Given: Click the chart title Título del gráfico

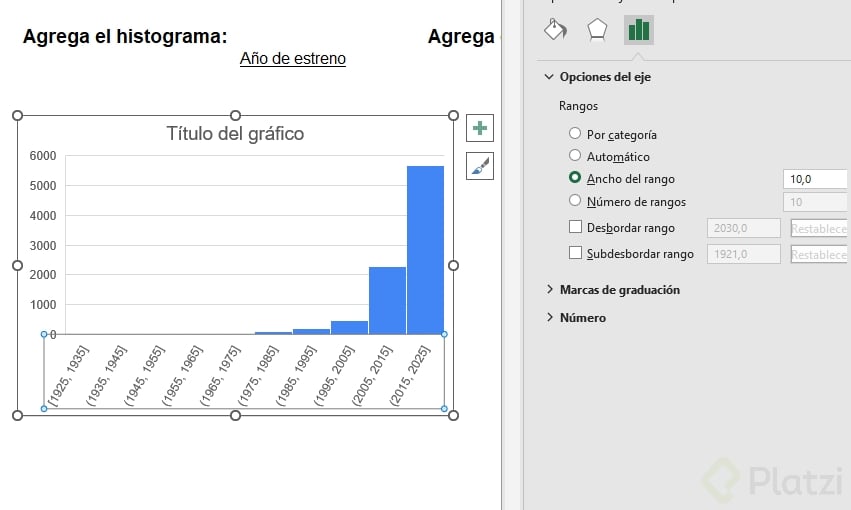Looking at the screenshot, I should pos(235,133).
